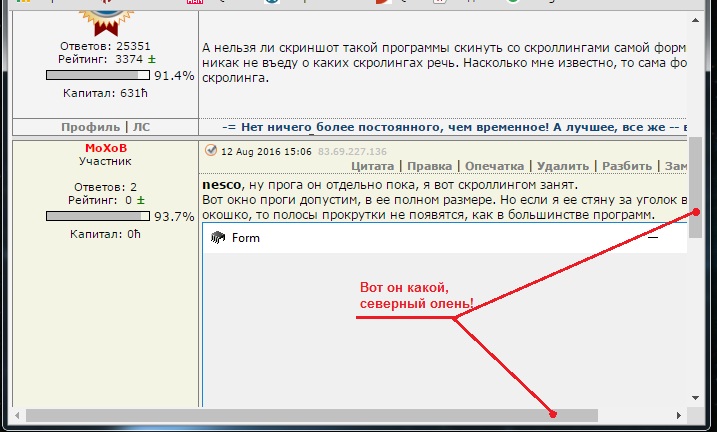717x432 pixels.
Task: Click the vertical scrollbar thumb
Action: tap(695, 187)
